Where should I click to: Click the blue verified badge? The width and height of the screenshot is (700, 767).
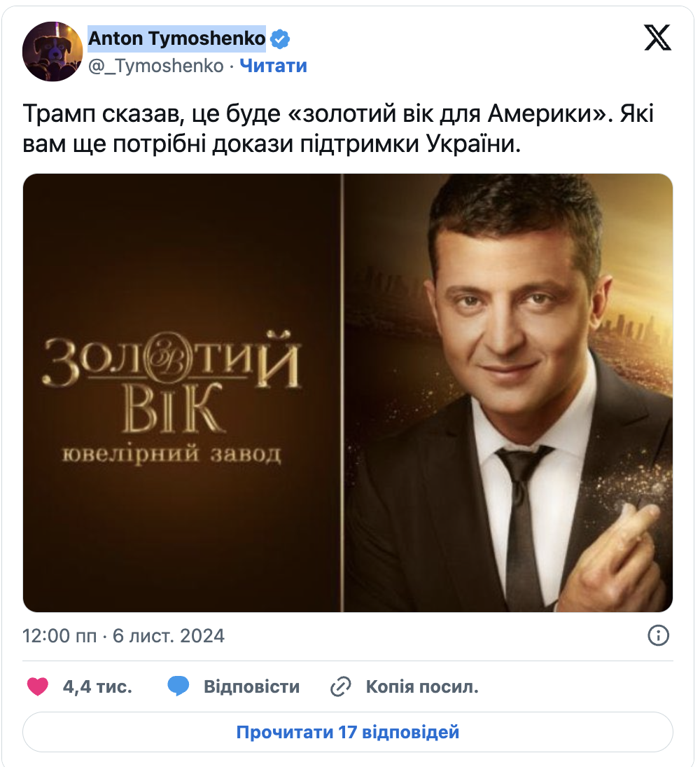(x=280, y=39)
